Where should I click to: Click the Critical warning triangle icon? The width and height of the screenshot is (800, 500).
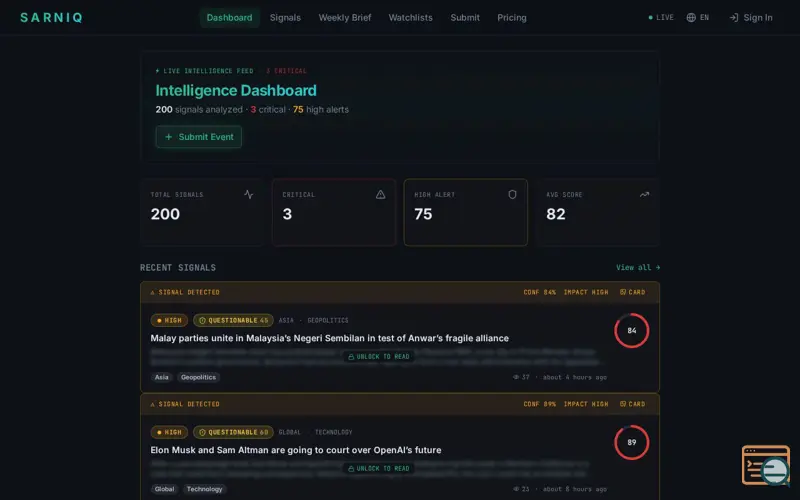coord(381,194)
